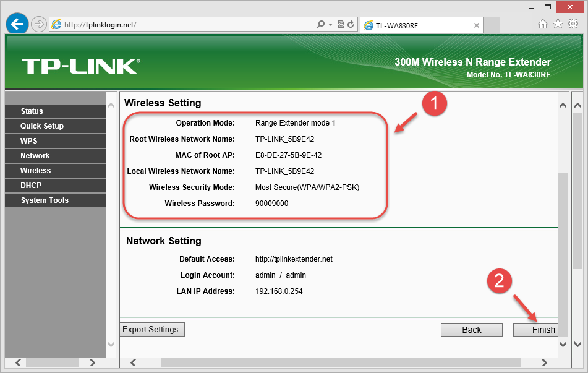Click the search magnifier in address bar

321,24
